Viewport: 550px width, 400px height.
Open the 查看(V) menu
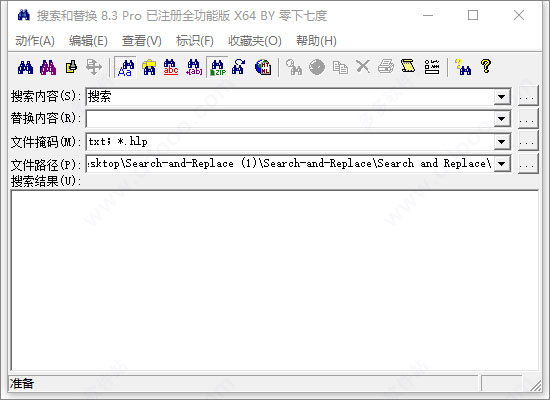[x=141, y=41]
